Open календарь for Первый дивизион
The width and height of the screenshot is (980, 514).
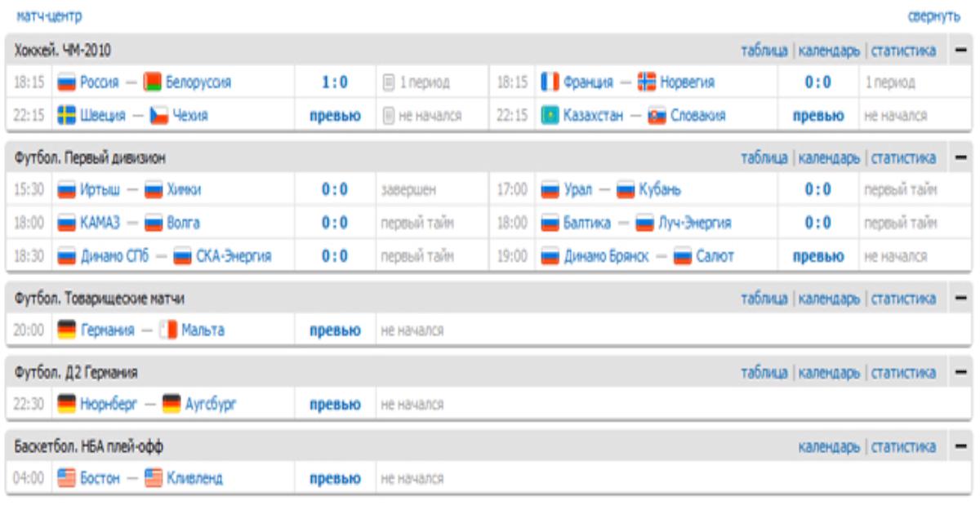829,157
